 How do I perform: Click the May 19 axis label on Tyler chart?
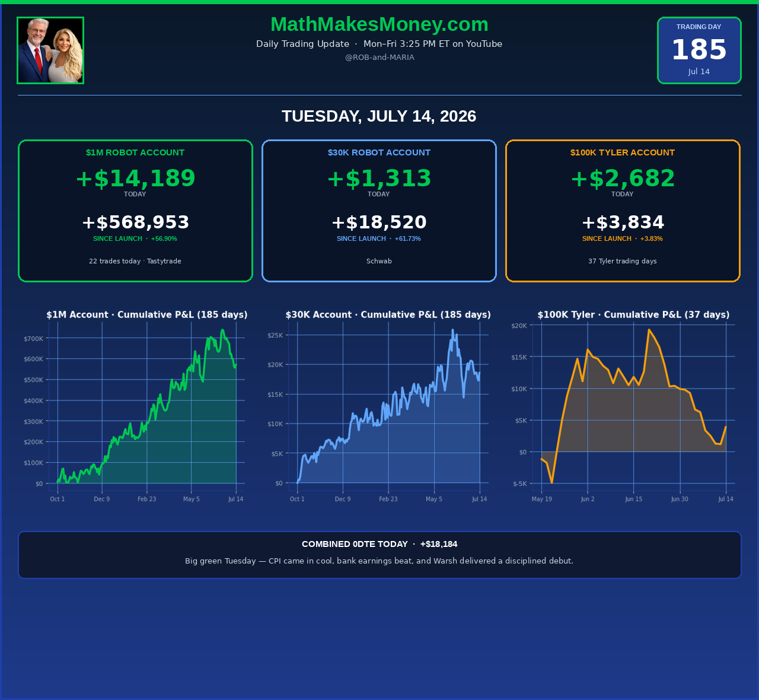coord(542,499)
